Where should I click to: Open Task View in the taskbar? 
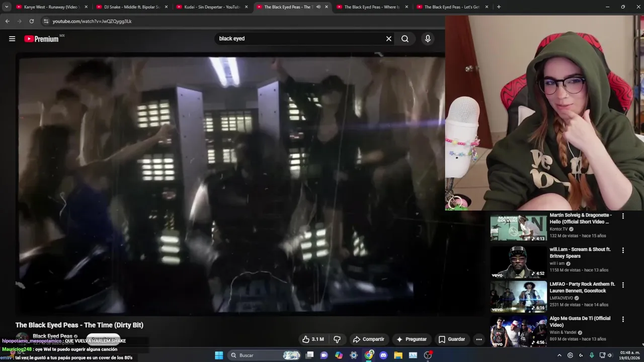pyautogui.click(x=309, y=355)
